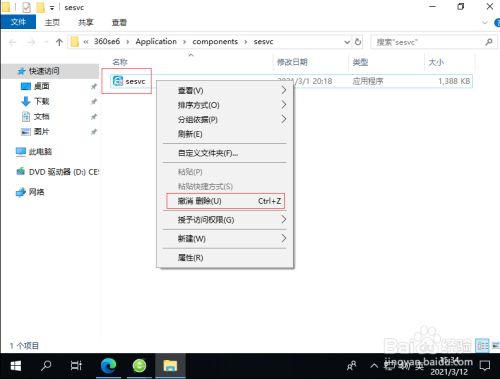Select 360se6 in the address path

(107, 42)
